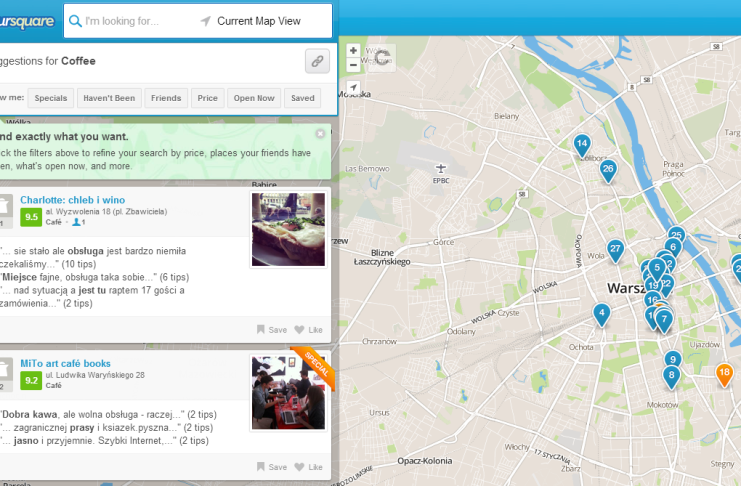Image resolution: width=741 pixels, height=486 pixels.
Task: Click the Current Map View location field
Action: [x=258, y=21]
